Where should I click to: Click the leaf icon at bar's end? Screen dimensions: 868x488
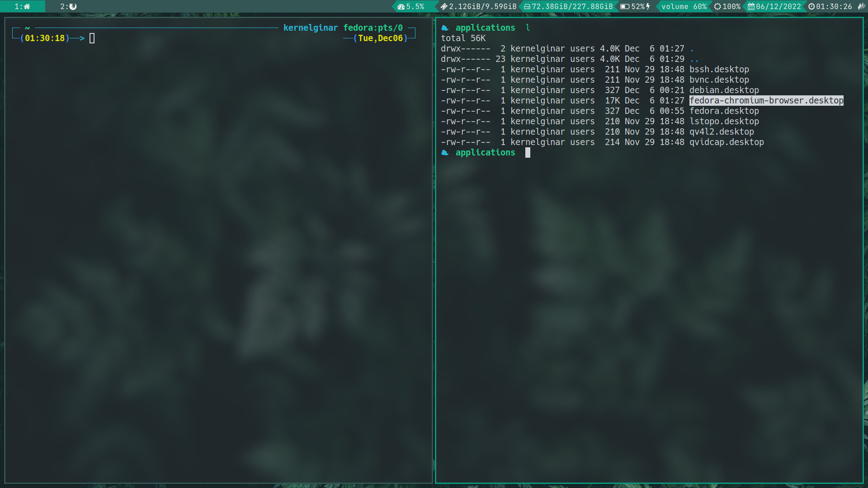(x=861, y=6)
